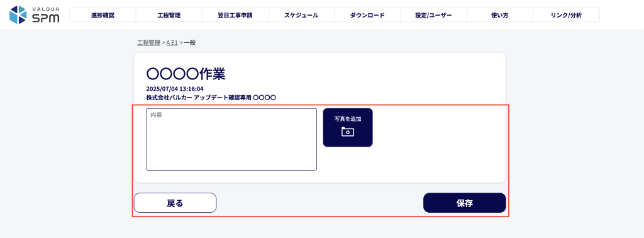Select the 使い方 menu item

point(499,15)
